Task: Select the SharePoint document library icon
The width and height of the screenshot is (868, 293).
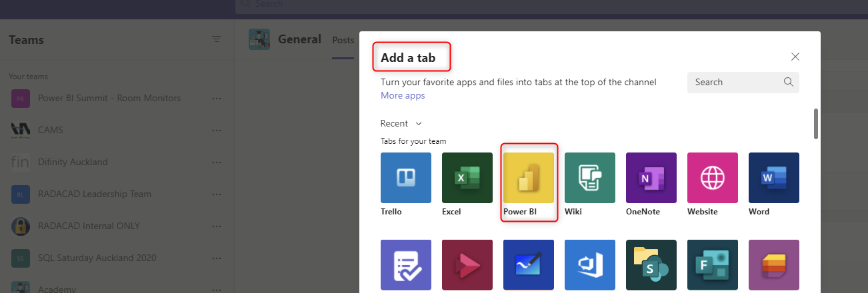Action: (x=651, y=265)
